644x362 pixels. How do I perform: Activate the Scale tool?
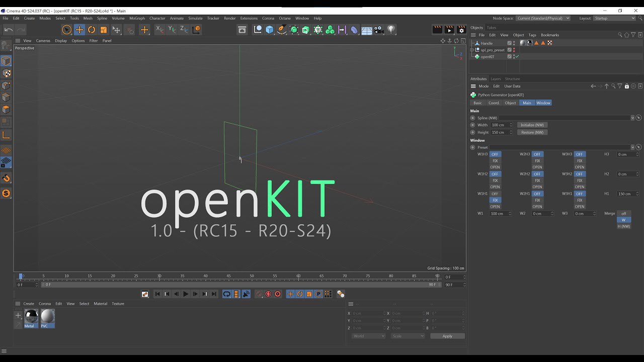coord(104,30)
